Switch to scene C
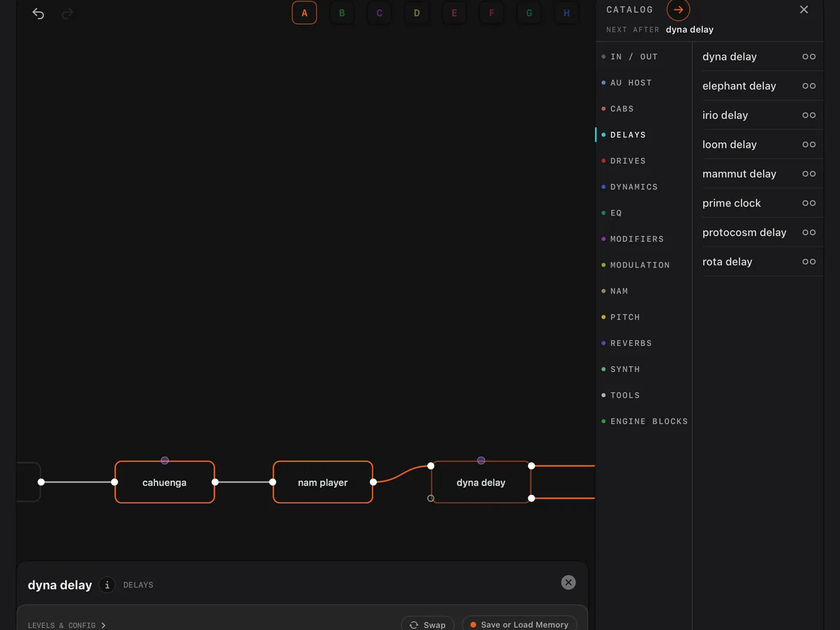 (x=379, y=13)
